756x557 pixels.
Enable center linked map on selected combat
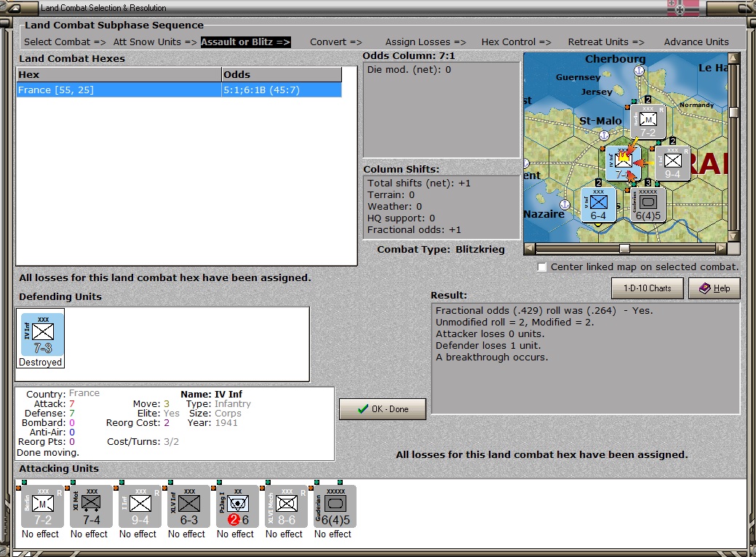[x=542, y=267]
